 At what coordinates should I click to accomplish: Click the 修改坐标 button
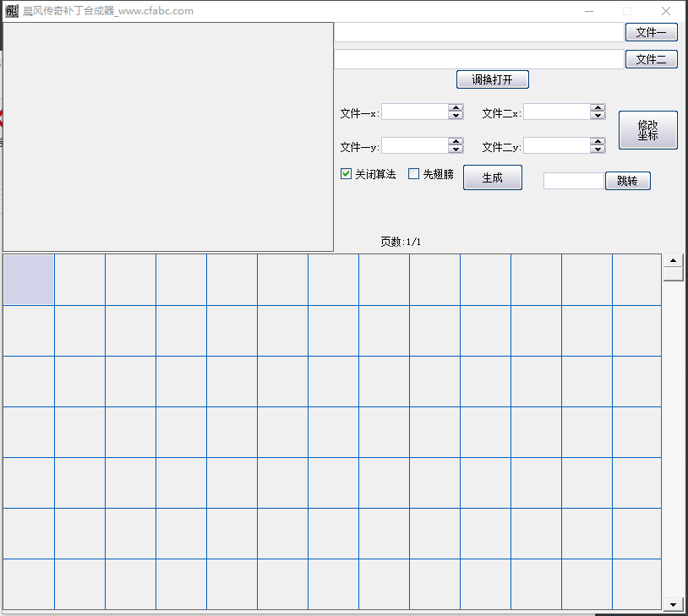(647, 130)
